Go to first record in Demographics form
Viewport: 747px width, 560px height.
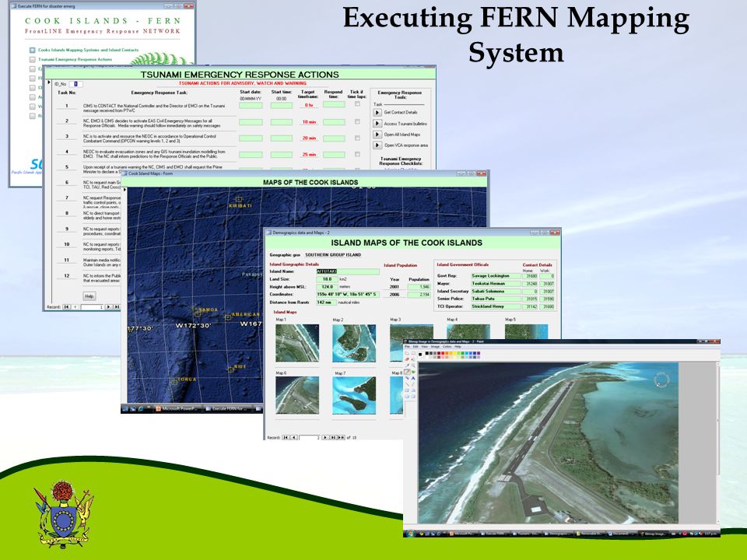pyautogui.click(x=286, y=438)
